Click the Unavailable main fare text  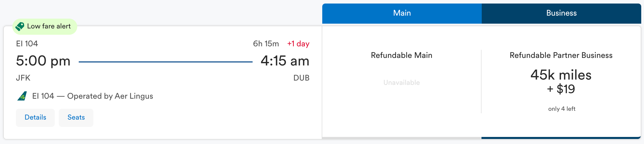(x=401, y=83)
